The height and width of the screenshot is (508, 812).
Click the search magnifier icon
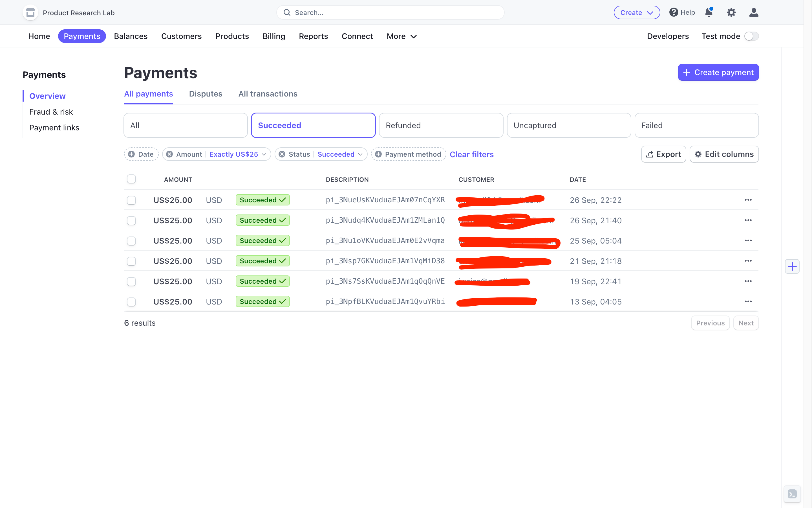[287, 12]
